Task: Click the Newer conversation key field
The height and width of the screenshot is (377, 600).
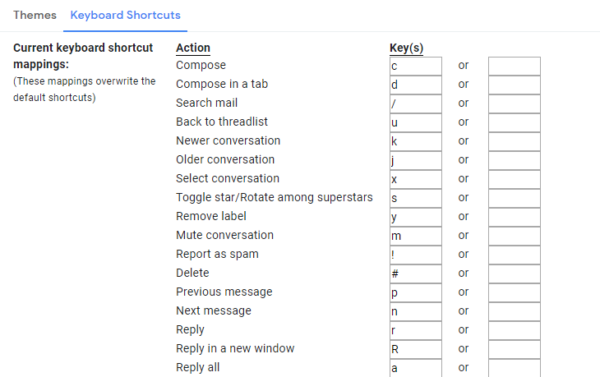Action: point(416,142)
